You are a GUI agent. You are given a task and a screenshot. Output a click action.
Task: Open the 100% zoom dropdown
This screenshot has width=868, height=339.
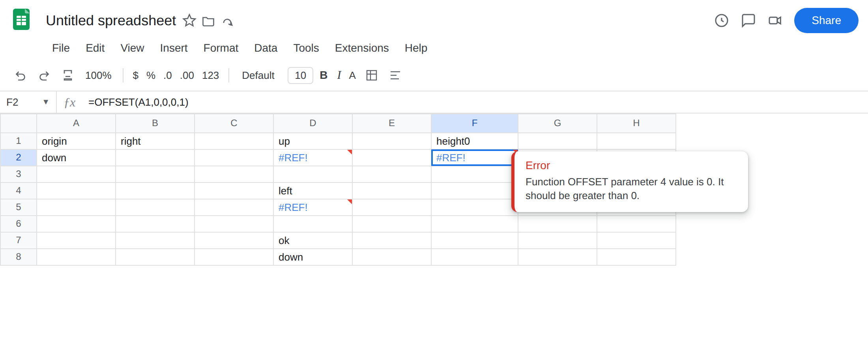[98, 75]
